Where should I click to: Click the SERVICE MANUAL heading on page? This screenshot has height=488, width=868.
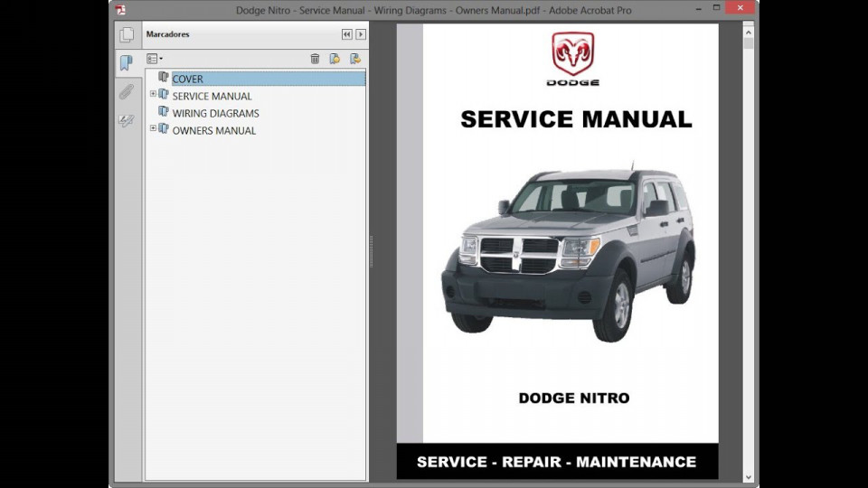pyautogui.click(x=576, y=119)
